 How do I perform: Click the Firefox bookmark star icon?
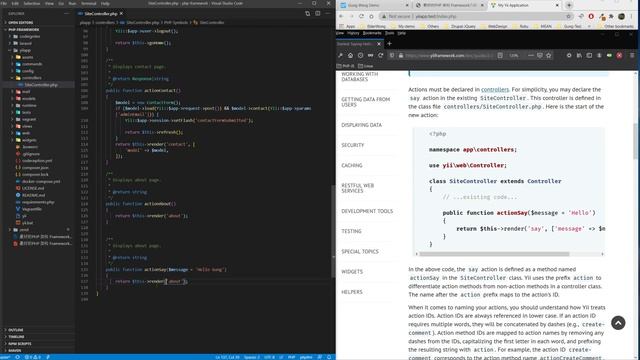point(549,56)
